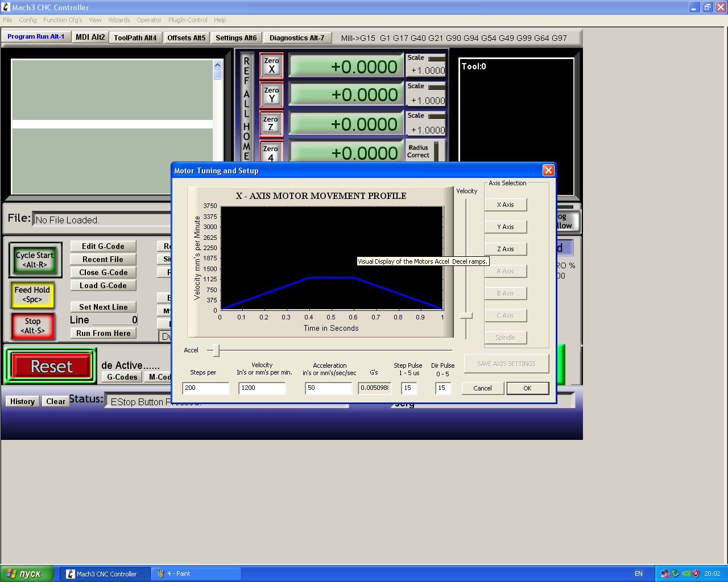The height and width of the screenshot is (582, 728).
Task: Click the History button
Action: [22, 401]
